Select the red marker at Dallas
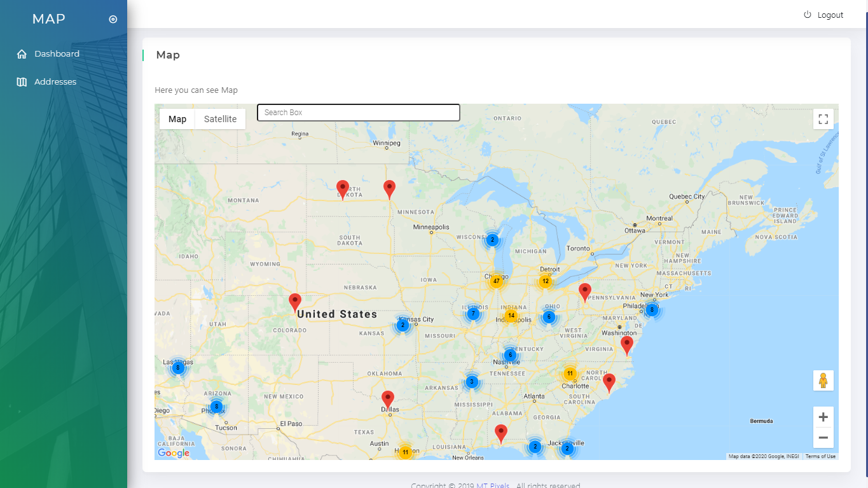Viewport: 868px width, 488px height. (388, 400)
